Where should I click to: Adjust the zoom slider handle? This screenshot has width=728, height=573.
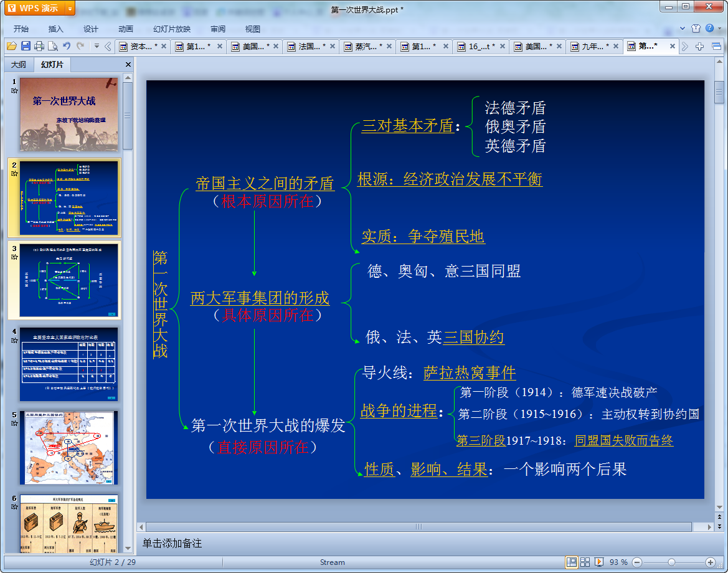pyautogui.click(x=671, y=562)
